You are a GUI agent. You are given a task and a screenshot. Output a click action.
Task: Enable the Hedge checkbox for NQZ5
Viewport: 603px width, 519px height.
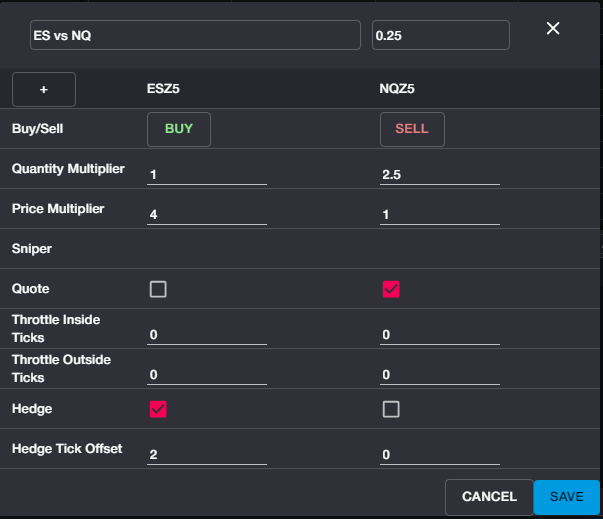pyautogui.click(x=391, y=408)
